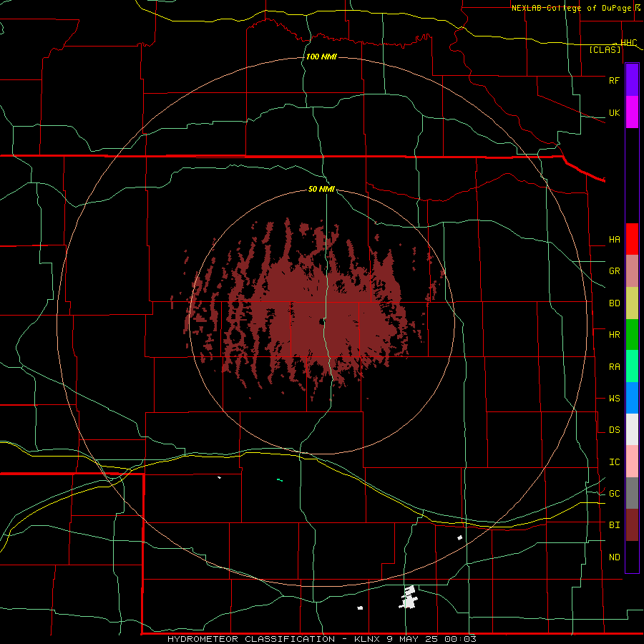This screenshot has height=644, width=644.
Task: Click the "WS" legend label
Action: 614,399
